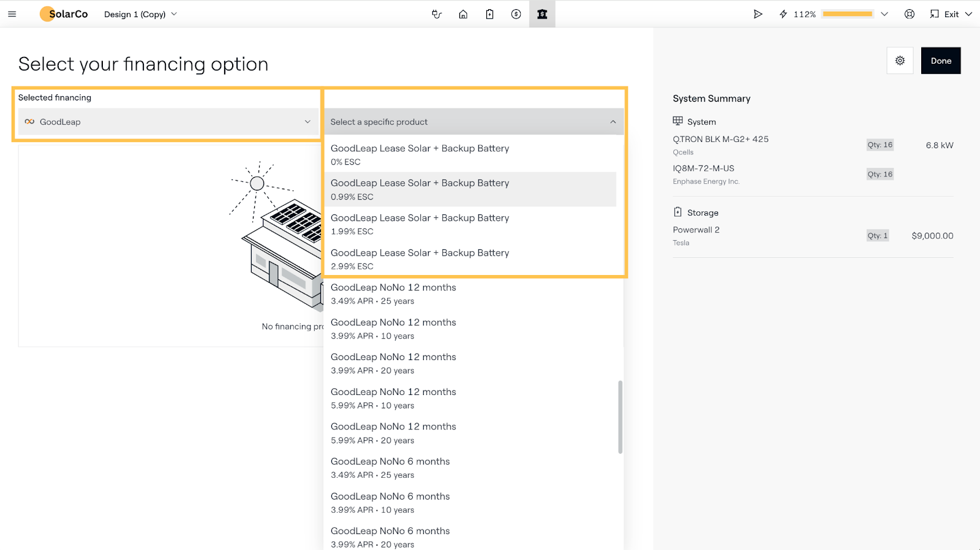980x550 pixels.
Task: Click the send arrow icon
Action: click(758, 14)
